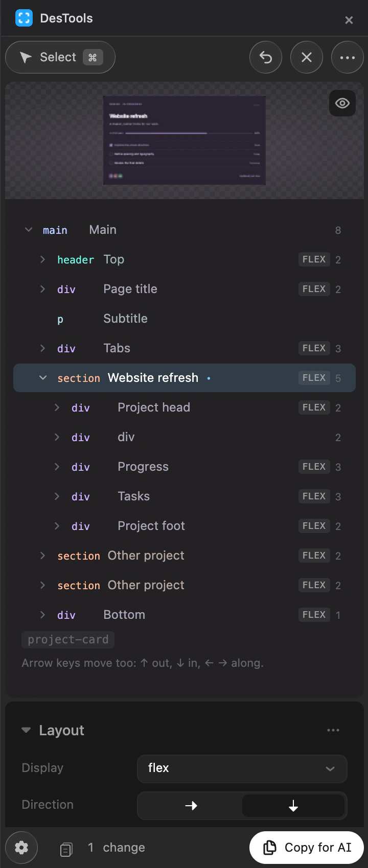The image size is (368, 868).
Task: Click the FLEX badge on Bottom row
Action: click(314, 615)
